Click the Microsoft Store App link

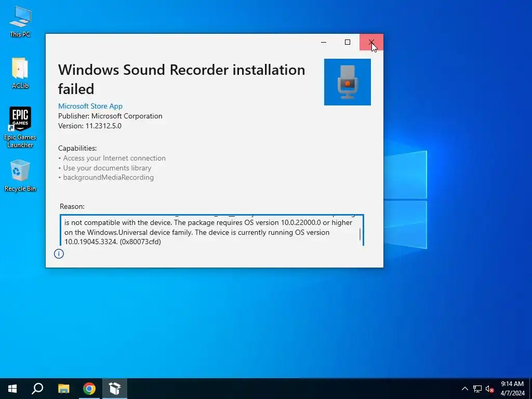click(90, 106)
